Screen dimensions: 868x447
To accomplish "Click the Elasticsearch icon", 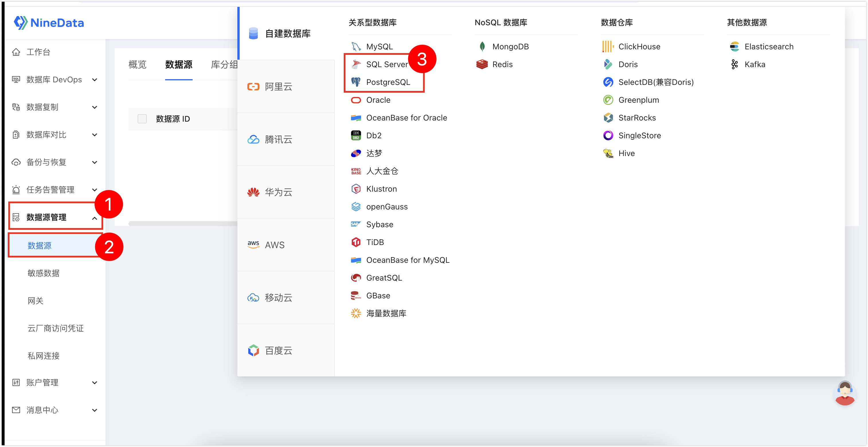I will tap(735, 46).
